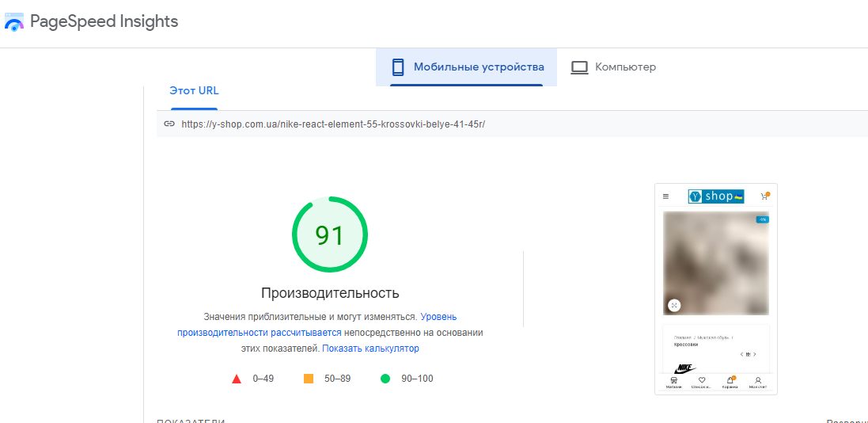Click the PageSpeed Insights logo icon
Screen dimensions: 868x423
pyautogui.click(x=13, y=22)
